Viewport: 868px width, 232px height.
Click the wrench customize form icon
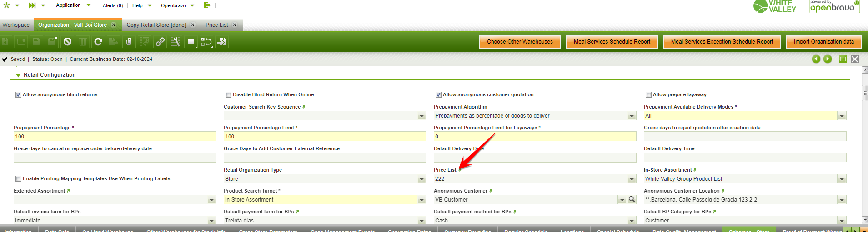coord(176,42)
